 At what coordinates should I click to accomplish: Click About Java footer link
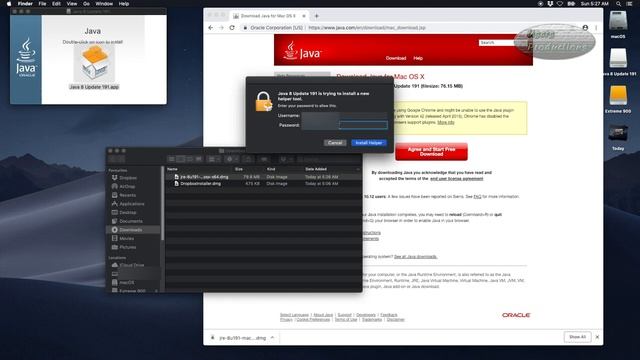coord(323,315)
